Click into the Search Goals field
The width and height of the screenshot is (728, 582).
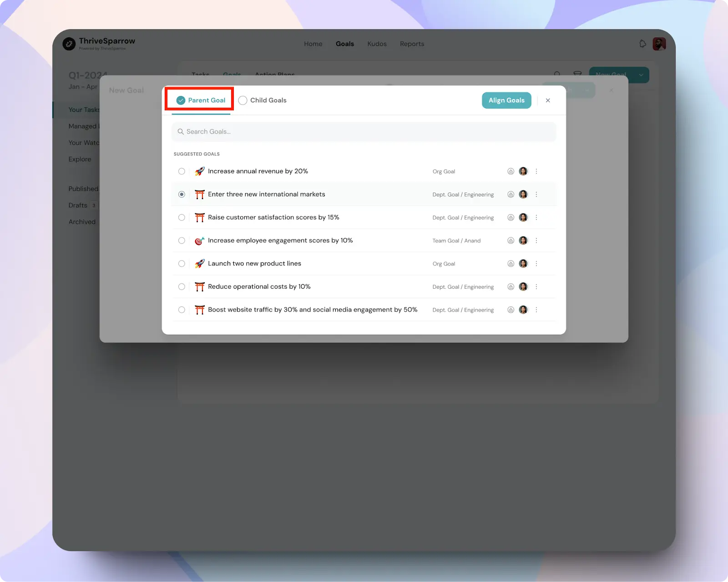click(364, 132)
